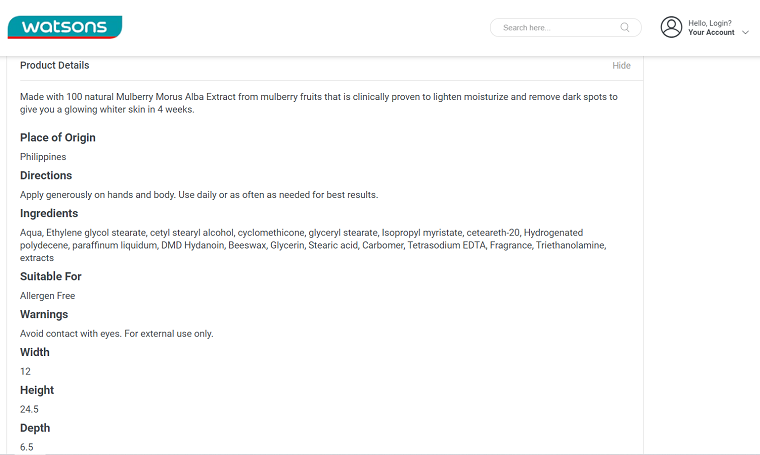Hide the Product Details section
This screenshot has height=455, width=760.
[x=621, y=65]
